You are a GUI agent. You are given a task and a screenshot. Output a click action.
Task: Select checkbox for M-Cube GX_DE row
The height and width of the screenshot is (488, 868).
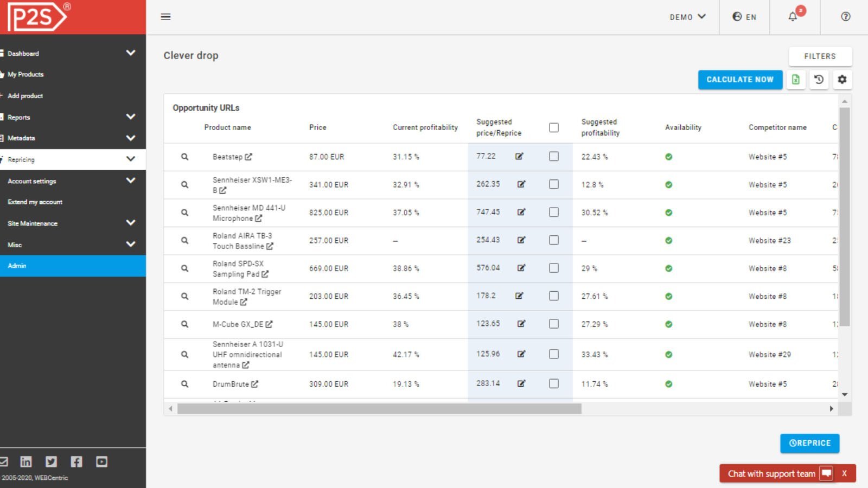(553, 324)
